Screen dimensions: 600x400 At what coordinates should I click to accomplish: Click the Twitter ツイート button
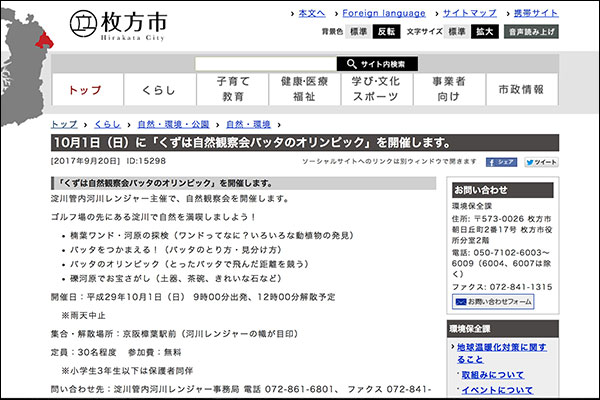click(540, 161)
